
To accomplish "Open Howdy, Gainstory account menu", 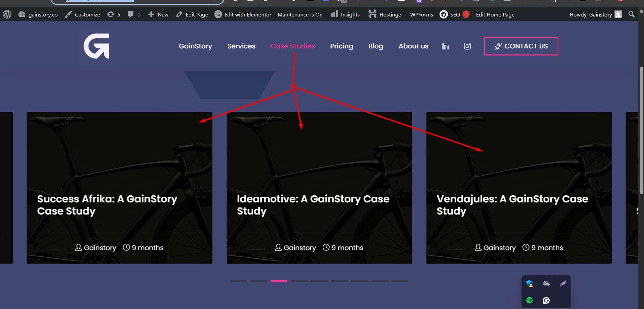I will [595, 14].
